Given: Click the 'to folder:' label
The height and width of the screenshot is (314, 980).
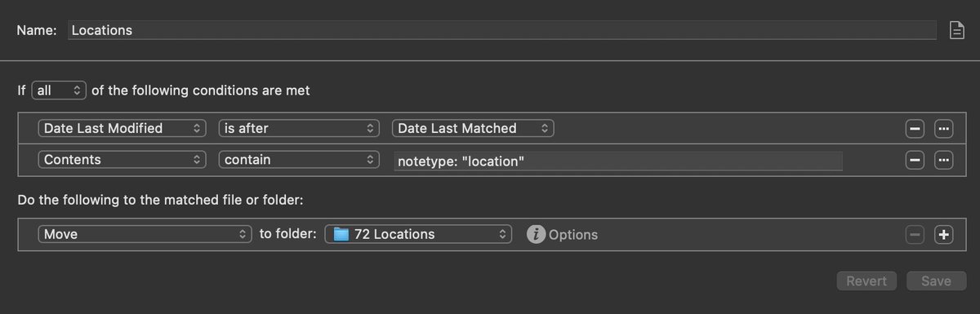Looking at the screenshot, I should coord(287,234).
